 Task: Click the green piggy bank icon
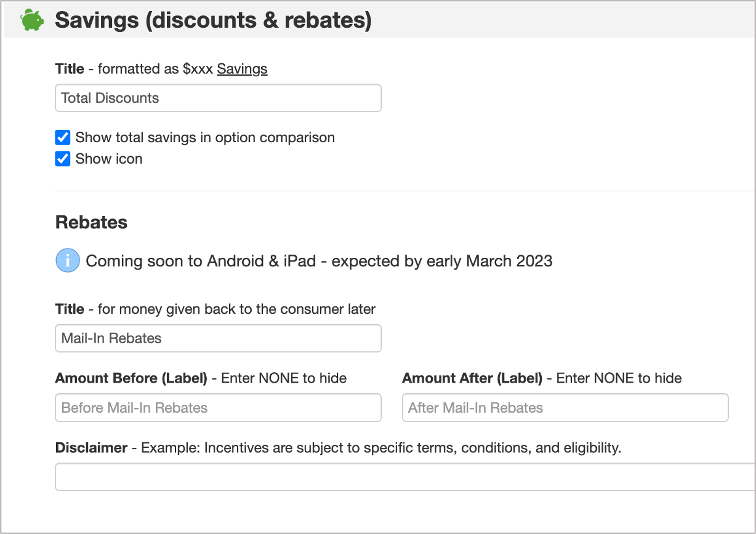(33, 20)
